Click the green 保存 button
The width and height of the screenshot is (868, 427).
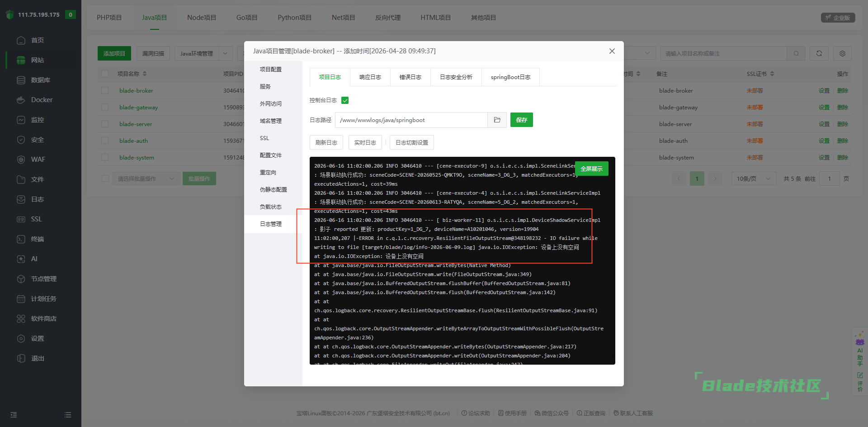tap(522, 120)
